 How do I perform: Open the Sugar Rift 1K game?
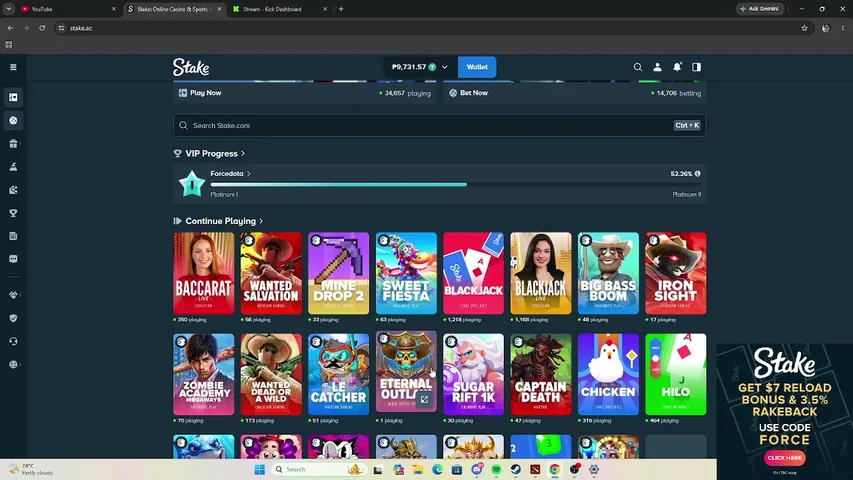(x=473, y=374)
